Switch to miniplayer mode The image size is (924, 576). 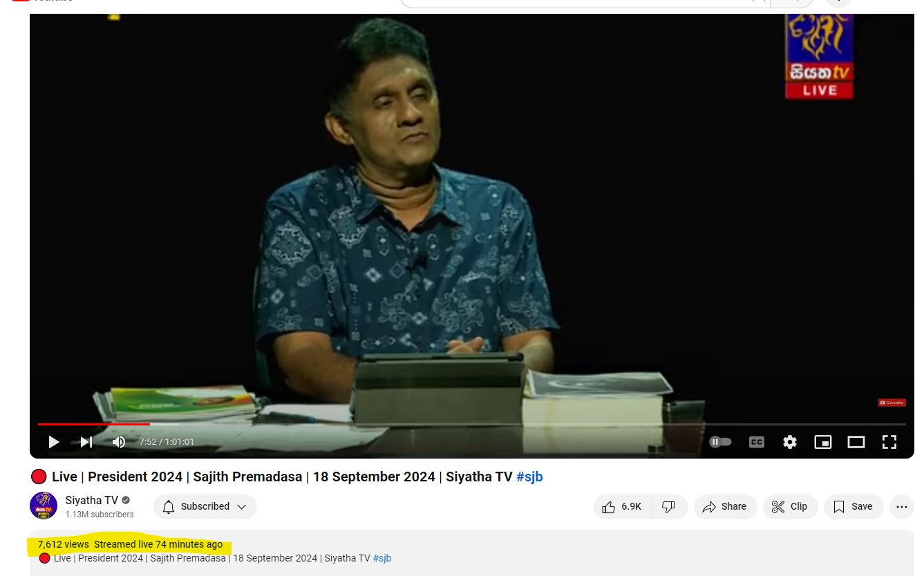(x=823, y=442)
